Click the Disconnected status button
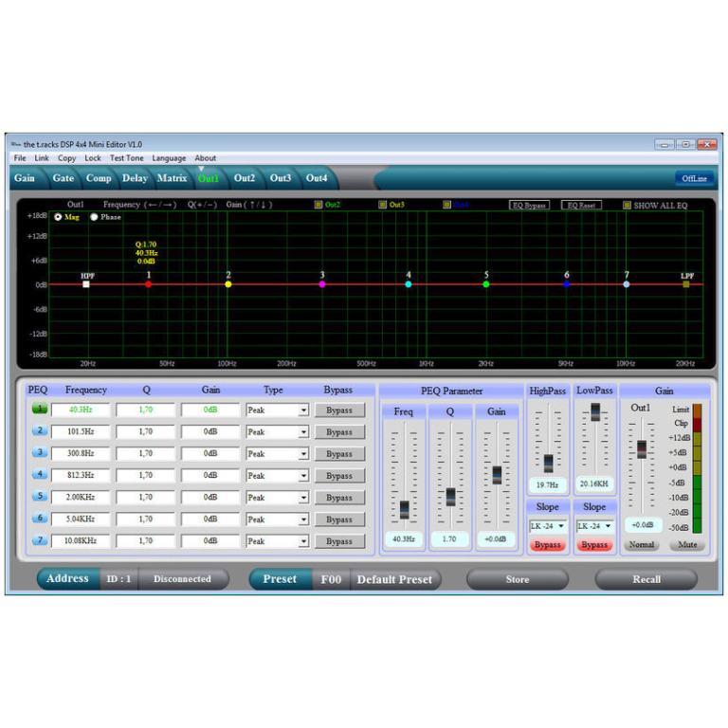Screen dimensions: 728x728 pos(182,579)
